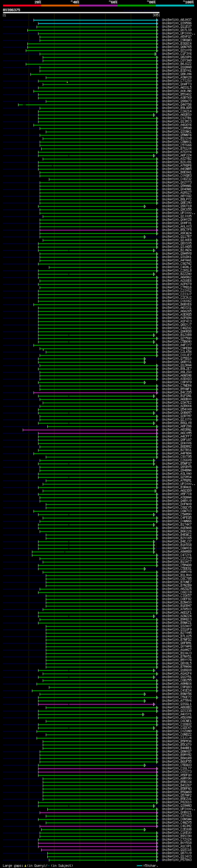Select the UniRef100_Q07LS9 label
The height and width of the screenshot is (868, 197).
point(176,30)
